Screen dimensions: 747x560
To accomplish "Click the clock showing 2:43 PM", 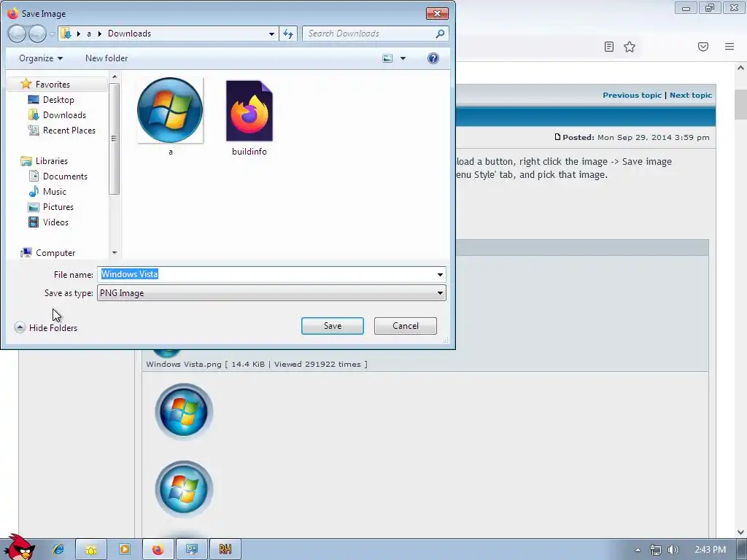I will 710,550.
